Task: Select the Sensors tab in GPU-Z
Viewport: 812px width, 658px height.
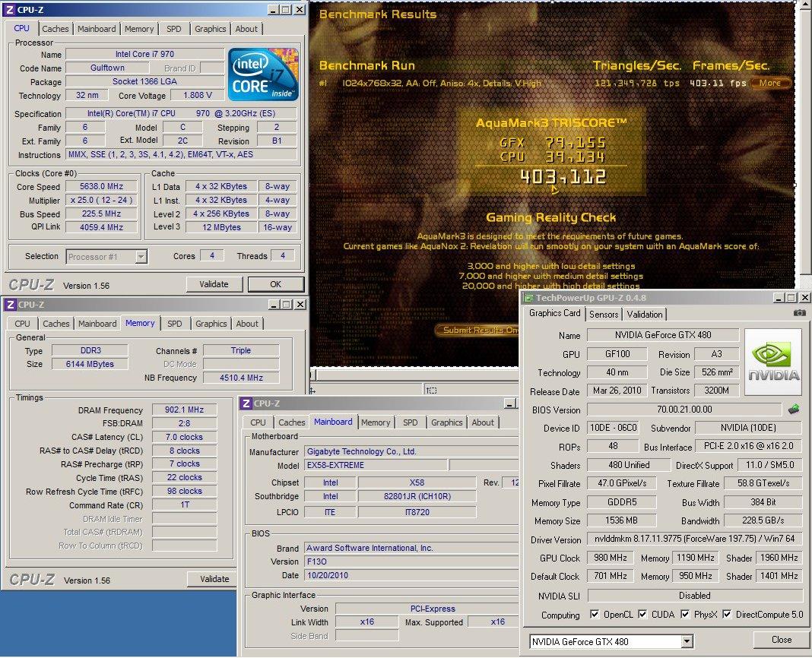Action: click(604, 315)
